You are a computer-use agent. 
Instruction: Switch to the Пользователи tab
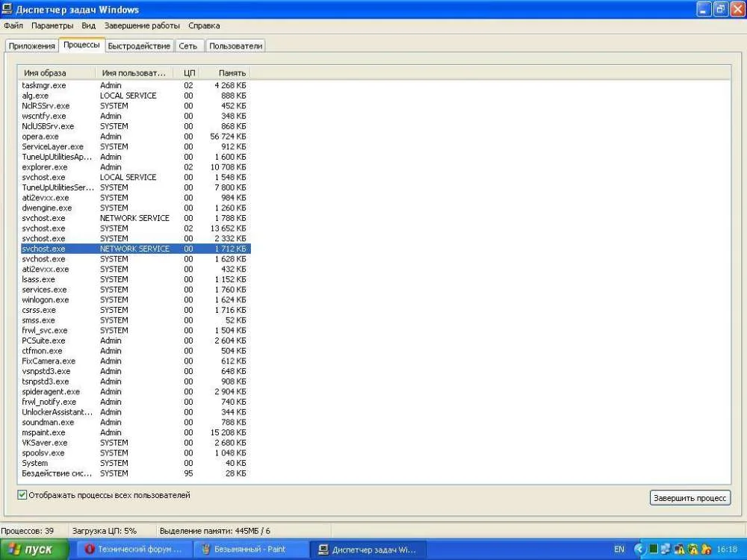pyautogui.click(x=236, y=46)
